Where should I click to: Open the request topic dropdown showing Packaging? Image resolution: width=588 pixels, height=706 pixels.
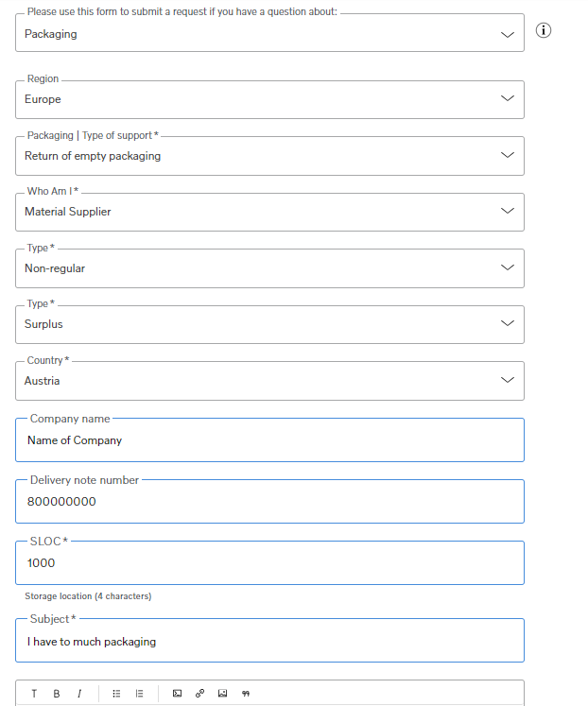pos(269,33)
